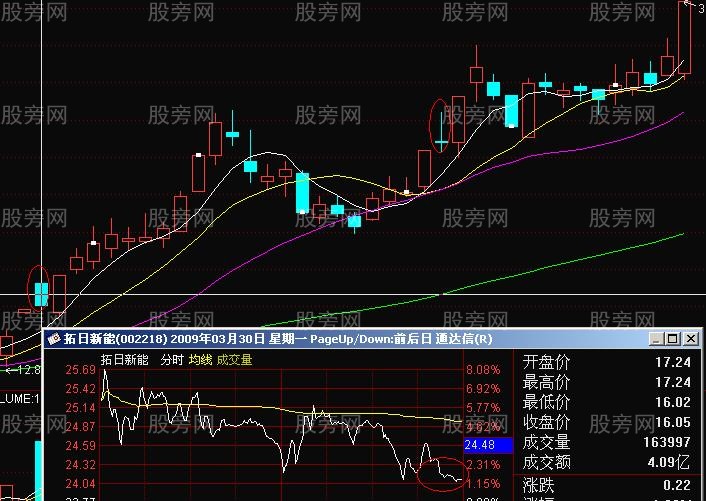Click the popup title text 拓日新能(002218)
This screenshot has height=501, width=706.
(115, 339)
